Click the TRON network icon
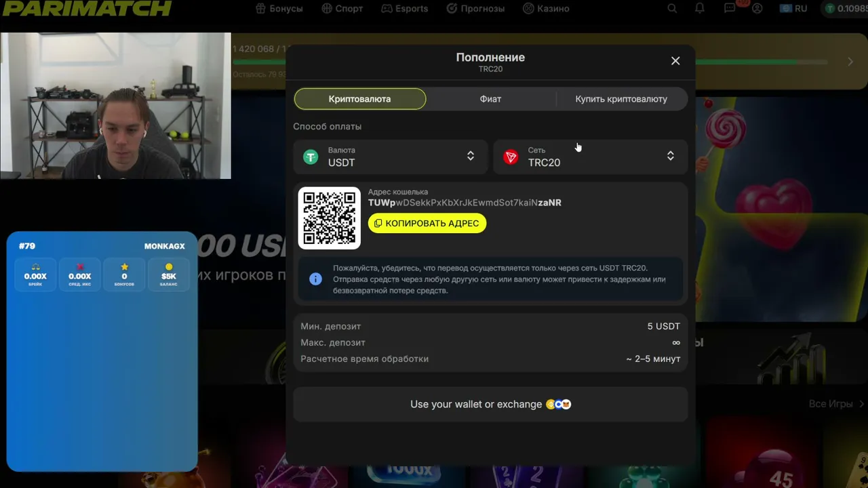Screen dimensions: 868x488 click(x=511, y=157)
